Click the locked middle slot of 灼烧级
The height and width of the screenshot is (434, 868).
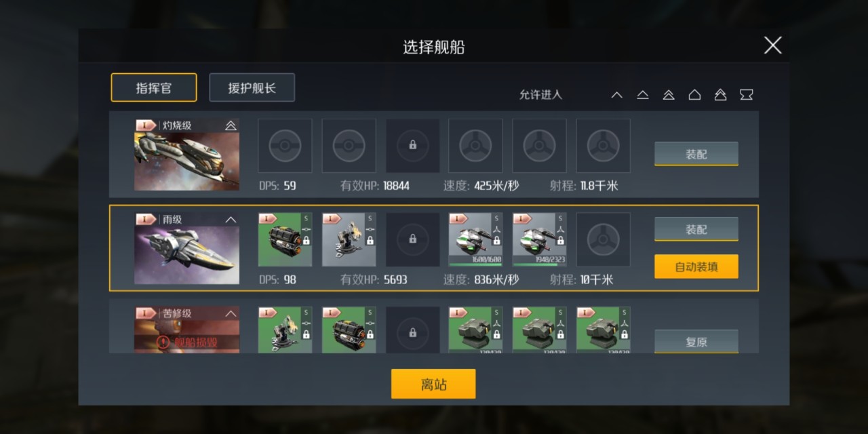pos(413,146)
